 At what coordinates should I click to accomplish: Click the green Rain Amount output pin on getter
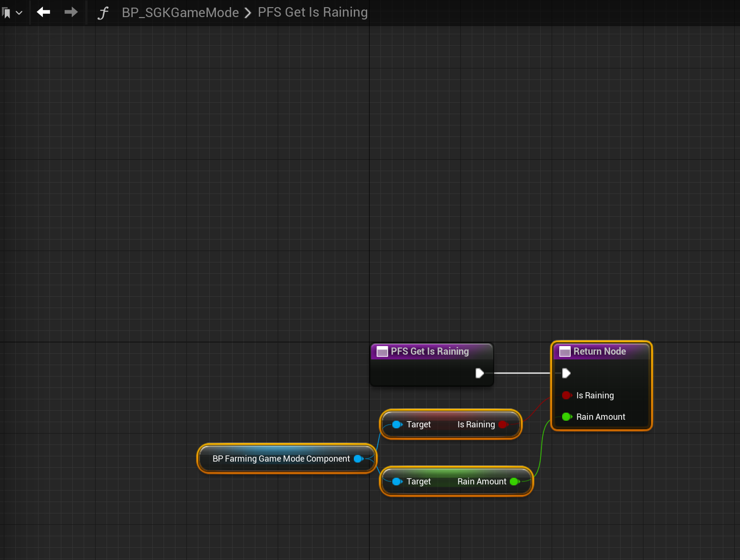514,482
